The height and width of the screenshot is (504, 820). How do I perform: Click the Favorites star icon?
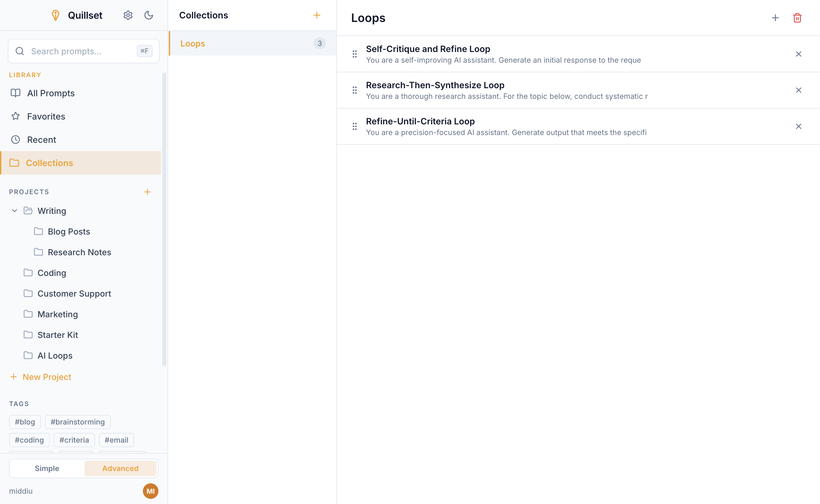click(x=15, y=116)
